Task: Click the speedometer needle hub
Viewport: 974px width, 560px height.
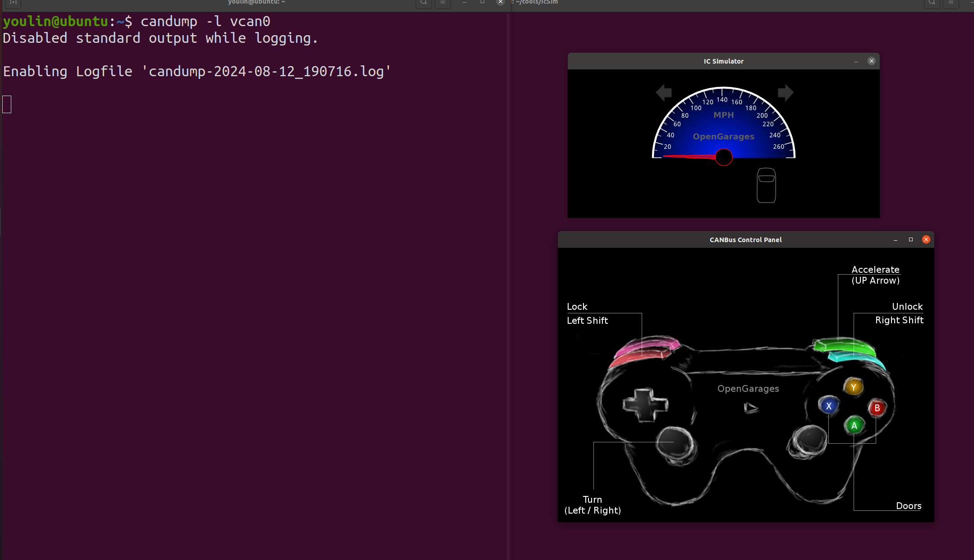Action: click(x=724, y=157)
